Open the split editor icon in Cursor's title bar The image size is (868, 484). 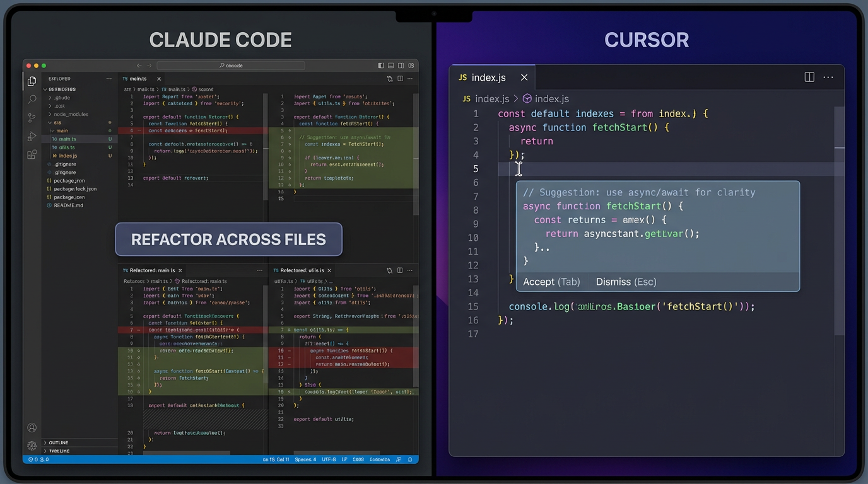[809, 77]
